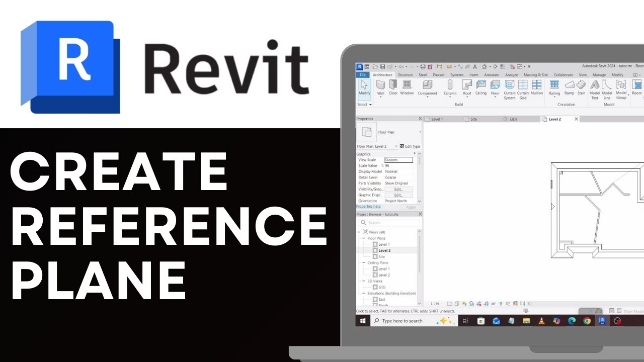Viewport: 644px width, 362px height.
Task: Click the Edit Type button
Action: click(410, 146)
